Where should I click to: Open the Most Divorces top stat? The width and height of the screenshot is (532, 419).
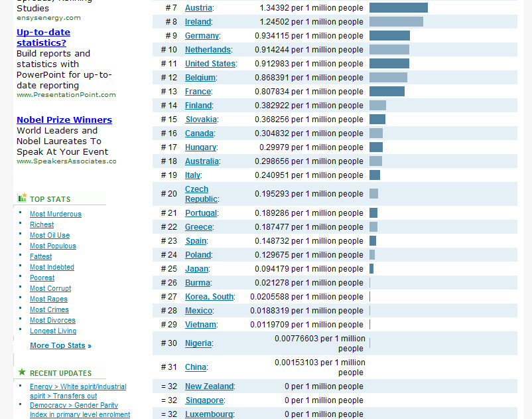point(52,320)
